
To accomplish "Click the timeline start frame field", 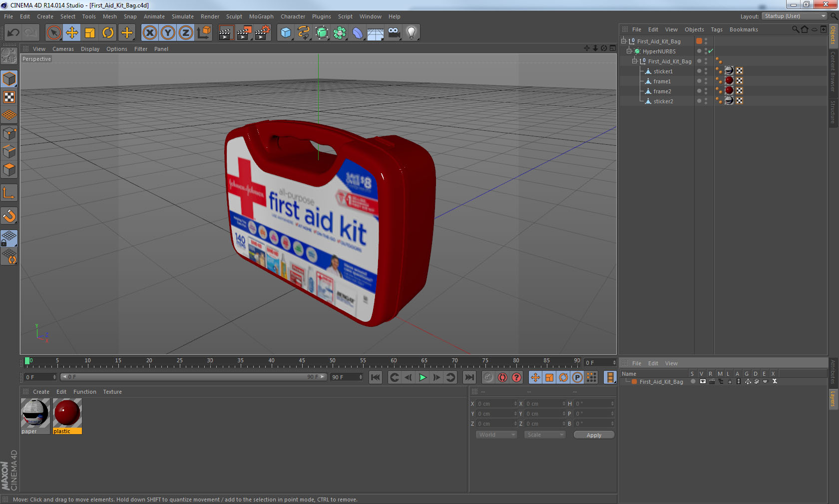I will click(x=40, y=377).
